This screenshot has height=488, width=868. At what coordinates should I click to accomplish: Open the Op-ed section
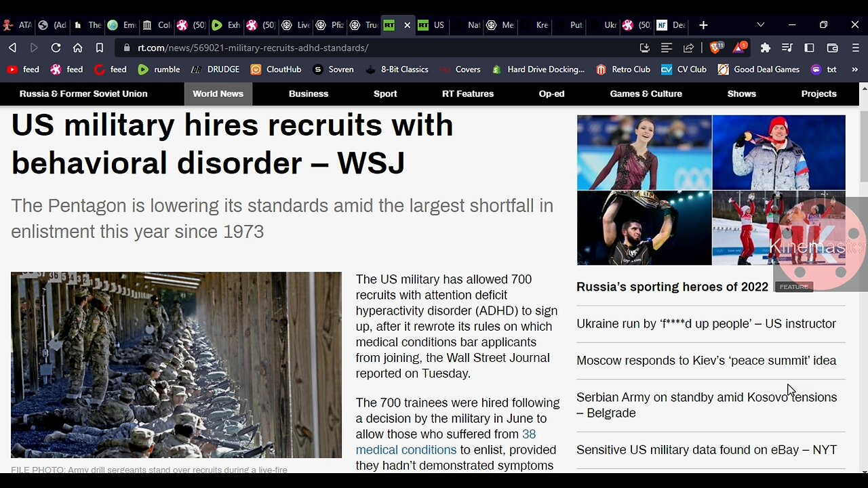(551, 94)
